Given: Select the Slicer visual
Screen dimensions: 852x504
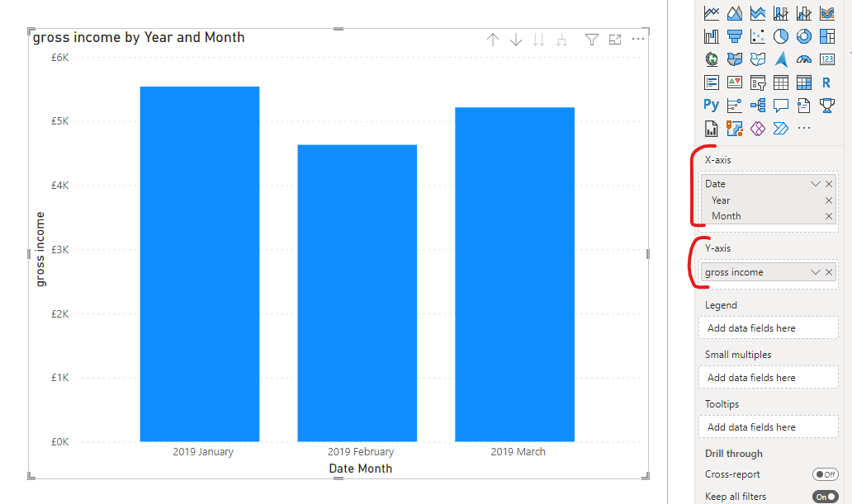Looking at the screenshot, I should (x=757, y=82).
